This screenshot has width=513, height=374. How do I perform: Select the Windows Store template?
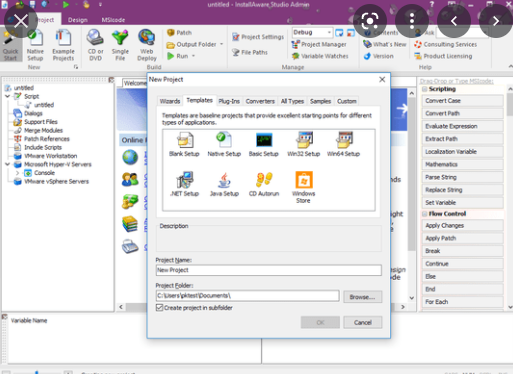[303, 187]
